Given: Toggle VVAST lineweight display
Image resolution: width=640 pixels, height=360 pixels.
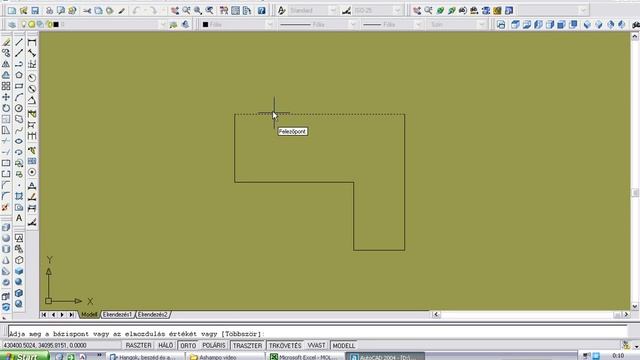Looking at the screenshot, I should tap(316, 346).
